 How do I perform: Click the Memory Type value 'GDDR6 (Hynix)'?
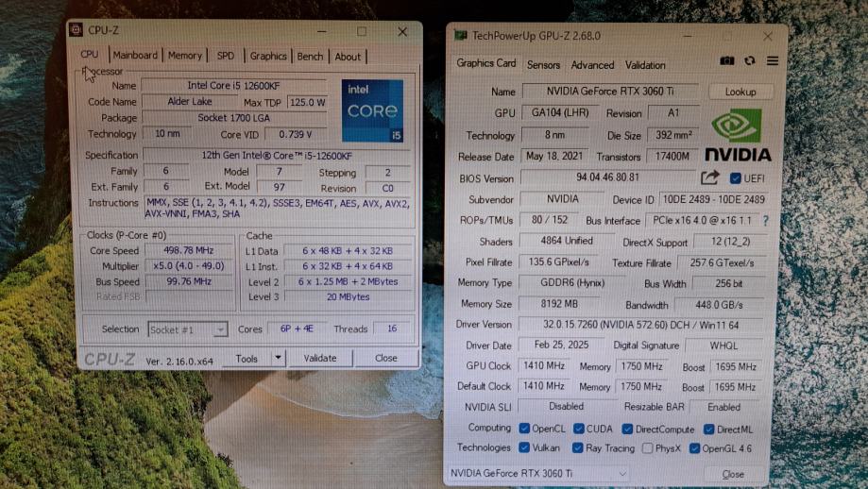(x=572, y=282)
